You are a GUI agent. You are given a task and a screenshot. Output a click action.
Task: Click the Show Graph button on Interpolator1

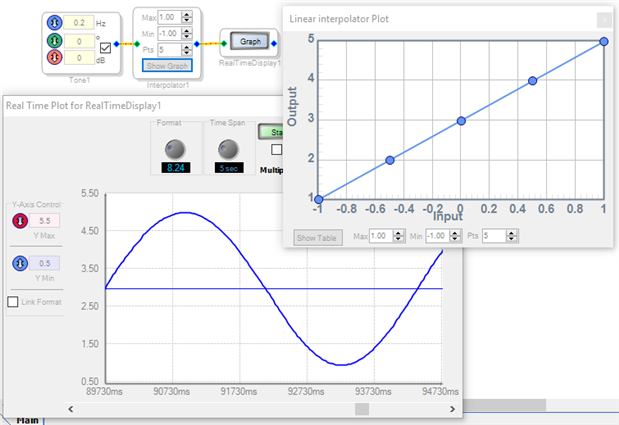(167, 66)
